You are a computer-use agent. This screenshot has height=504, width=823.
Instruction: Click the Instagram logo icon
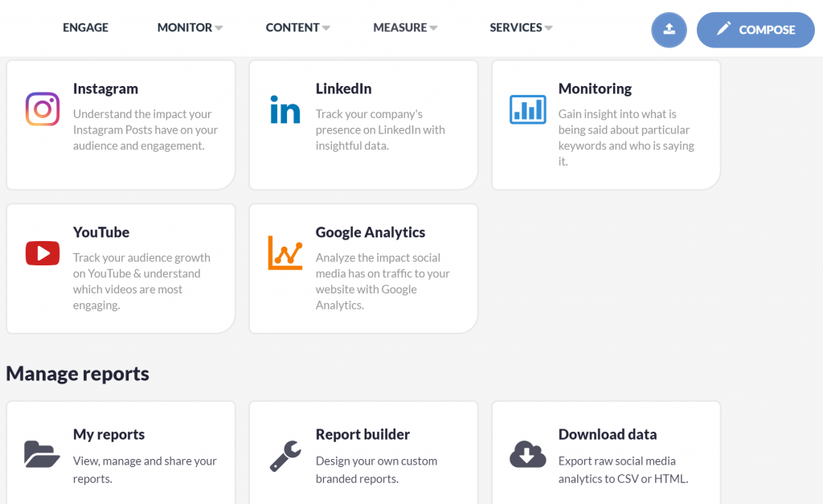coord(43,109)
